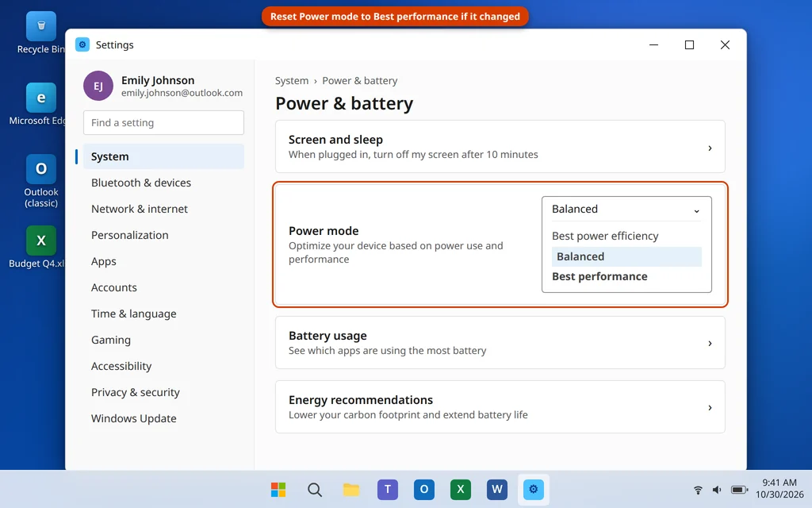Open Teams from the taskbar
Image resolution: width=812 pixels, height=508 pixels.
[x=387, y=489]
